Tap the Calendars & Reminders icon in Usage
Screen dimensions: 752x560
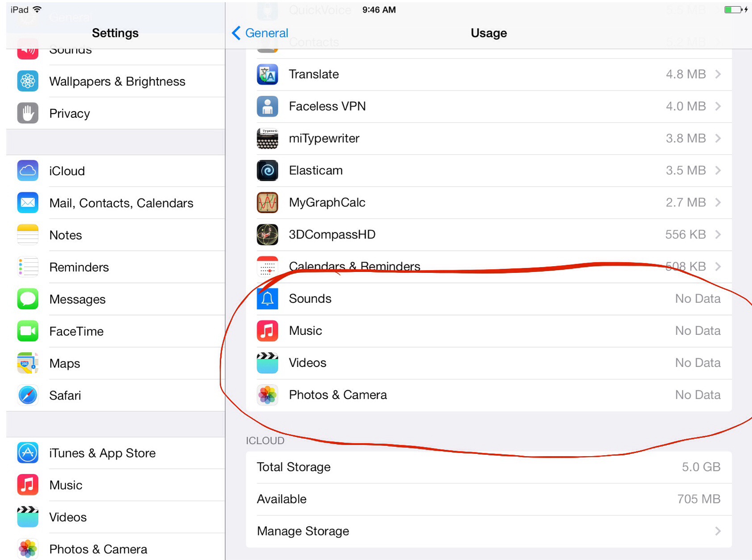point(268,267)
